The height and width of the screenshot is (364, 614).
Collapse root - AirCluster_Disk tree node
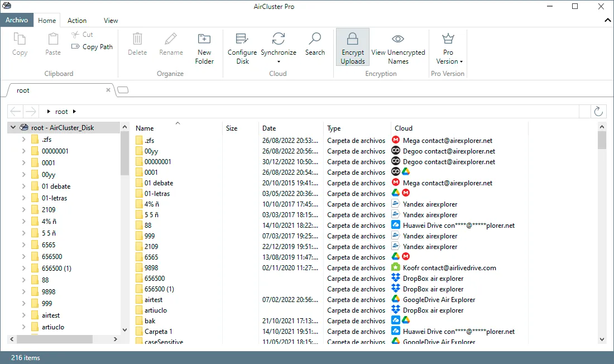pyautogui.click(x=13, y=127)
